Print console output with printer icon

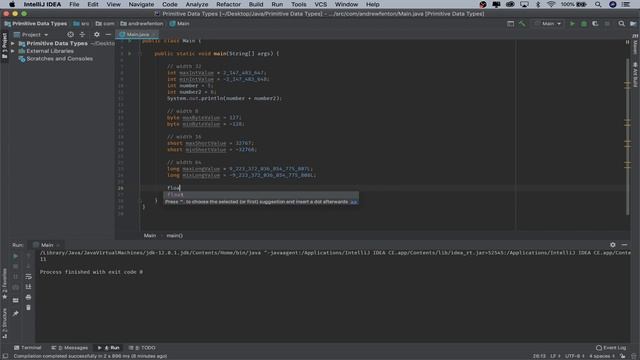[28, 297]
